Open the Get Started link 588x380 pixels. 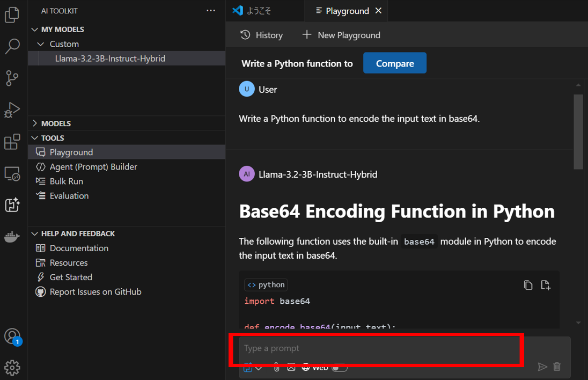point(127,277)
